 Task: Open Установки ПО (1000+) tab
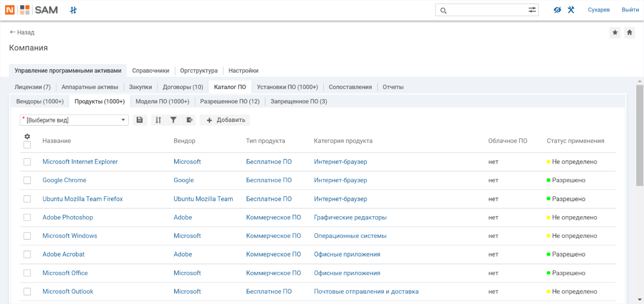point(287,87)
